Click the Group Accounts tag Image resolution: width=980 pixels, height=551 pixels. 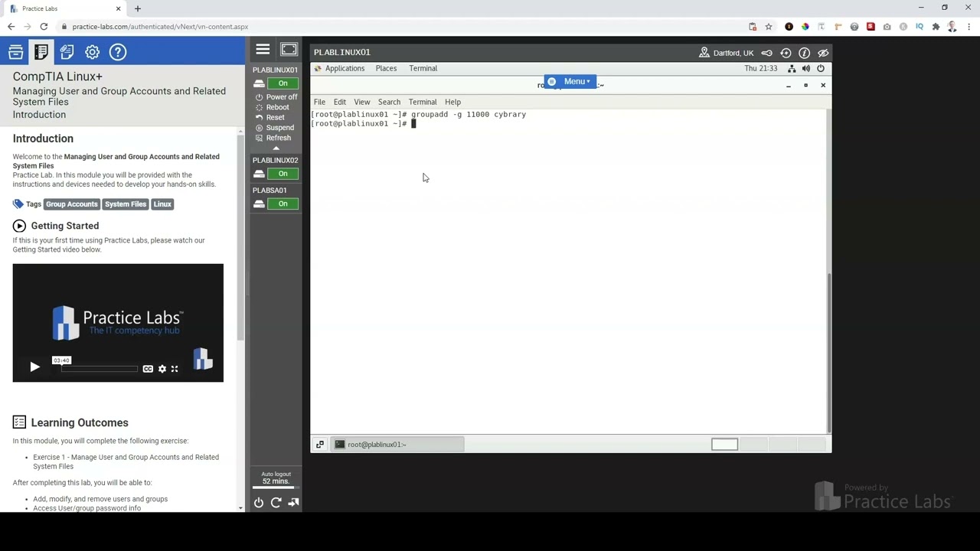tap(71, 204)
